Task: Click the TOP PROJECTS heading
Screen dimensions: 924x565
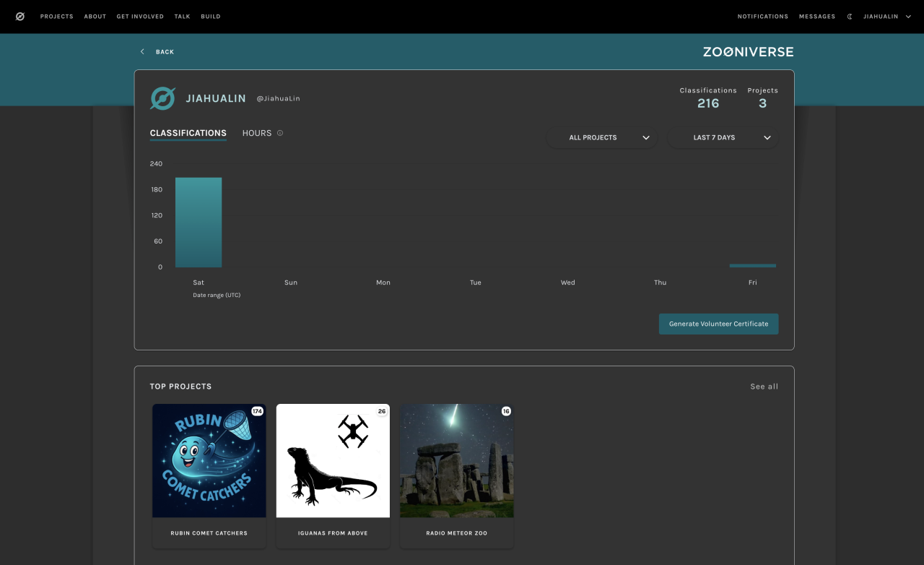Action: coord(181,387)
